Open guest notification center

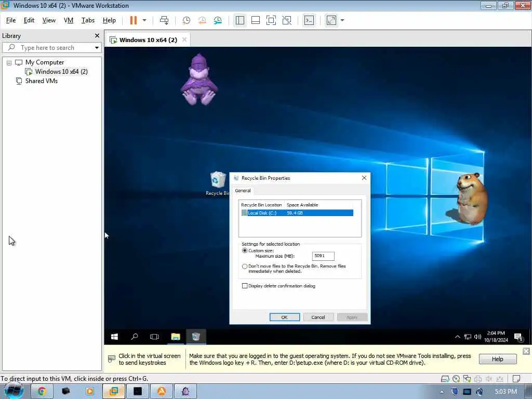tap(518, 337)
